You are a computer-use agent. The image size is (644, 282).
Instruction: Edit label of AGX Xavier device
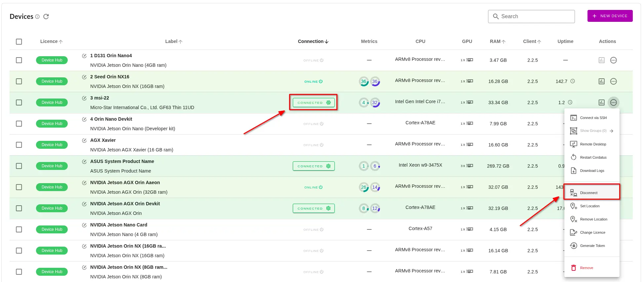(84, 141)
